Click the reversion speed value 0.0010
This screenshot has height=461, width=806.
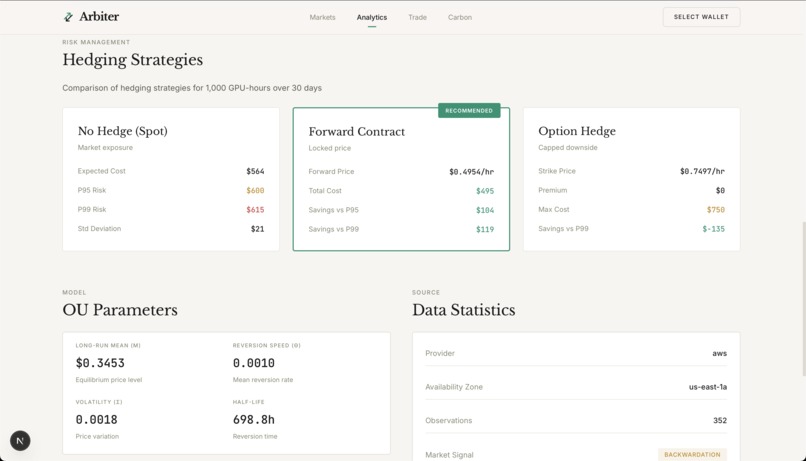tap(253, 363)
